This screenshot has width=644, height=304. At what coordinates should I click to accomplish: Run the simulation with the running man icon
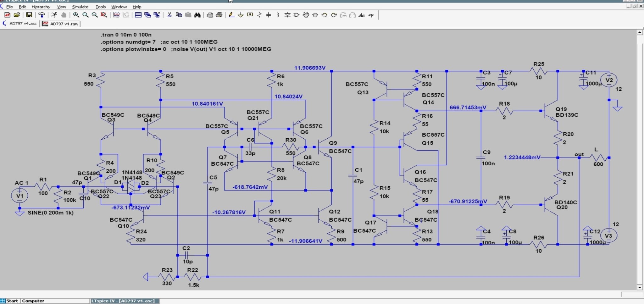pyautogui.click(x=54, y=15)
